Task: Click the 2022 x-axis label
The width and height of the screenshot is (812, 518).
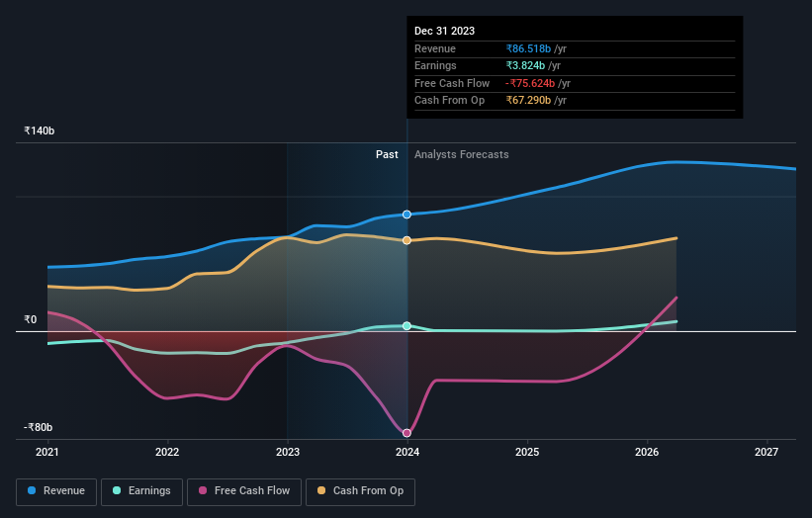Action: point(167,452)
